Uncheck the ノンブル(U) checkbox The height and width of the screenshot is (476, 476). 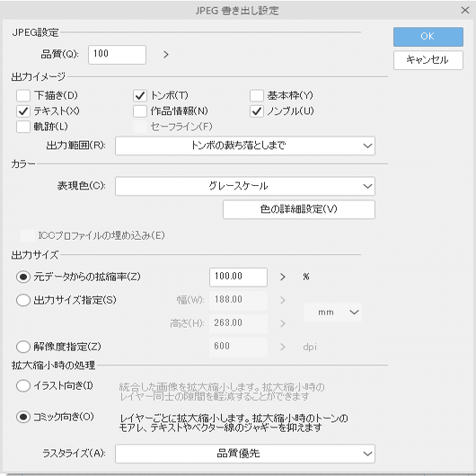(x=257, y=111)
